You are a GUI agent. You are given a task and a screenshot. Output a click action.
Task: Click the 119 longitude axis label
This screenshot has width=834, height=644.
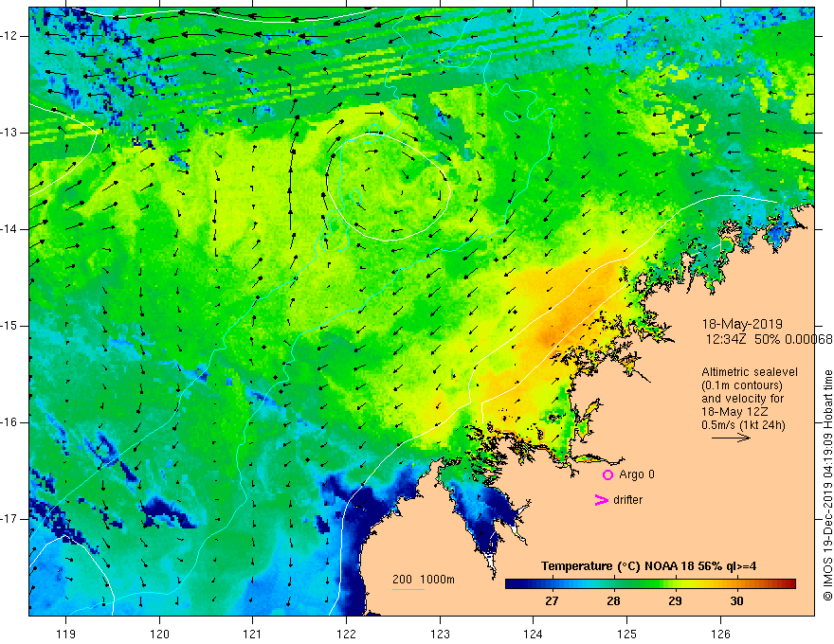pyautogui.click(x=66, y=634)
